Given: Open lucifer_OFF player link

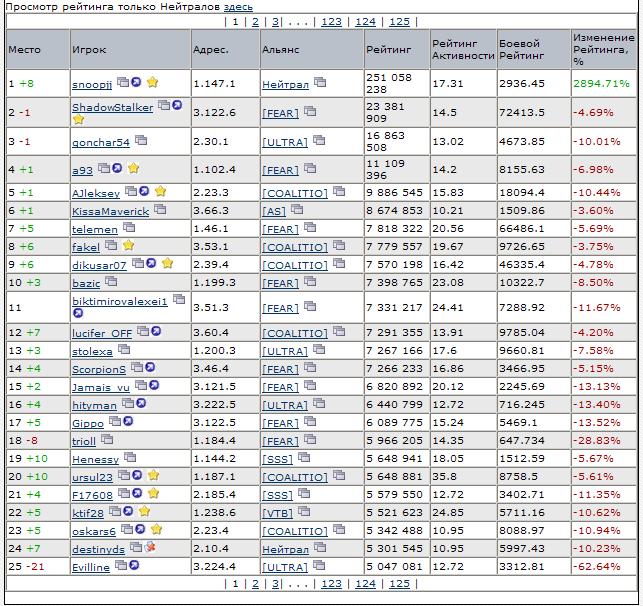Looking at the screenshot, I should pyautogui.click(x=102, y=333).
